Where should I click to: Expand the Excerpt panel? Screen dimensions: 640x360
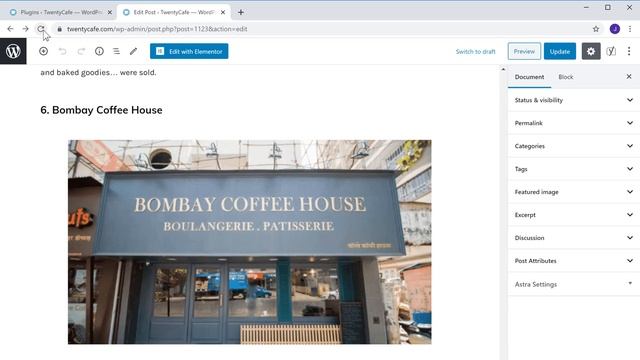pos(573,215)
